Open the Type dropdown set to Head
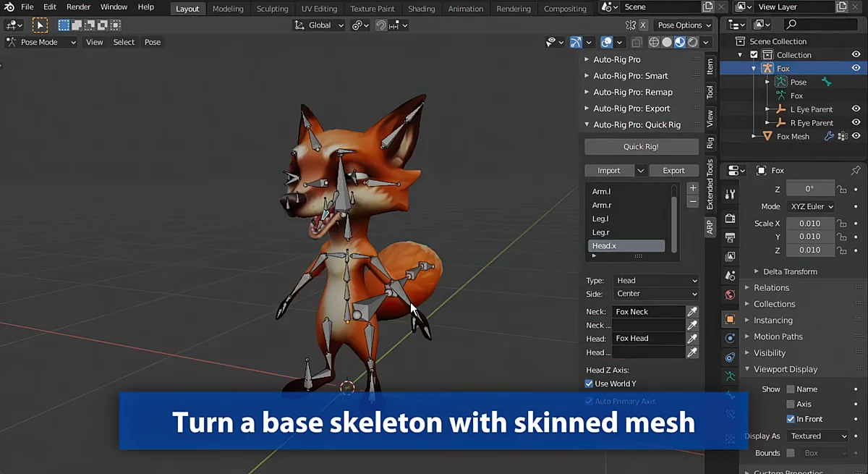868x474 pixels. click(x=655, y=281)
